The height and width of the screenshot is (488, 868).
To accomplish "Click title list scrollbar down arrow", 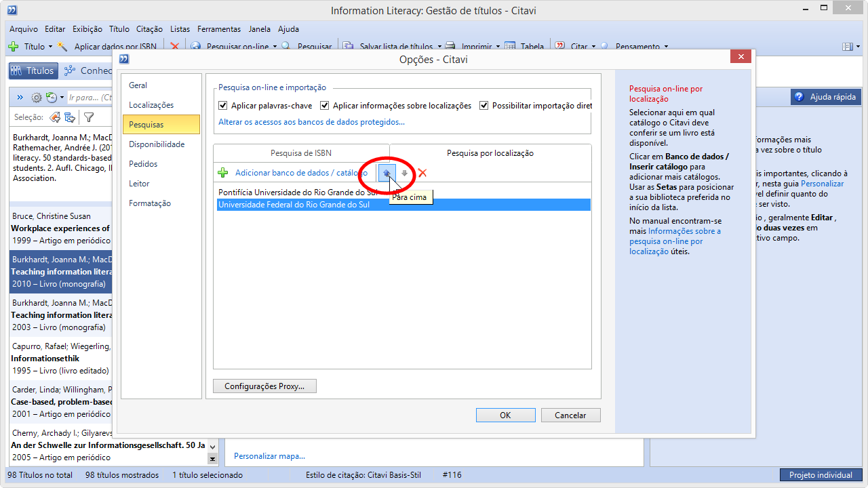I will pyautogui.click(x=212, y=447).
